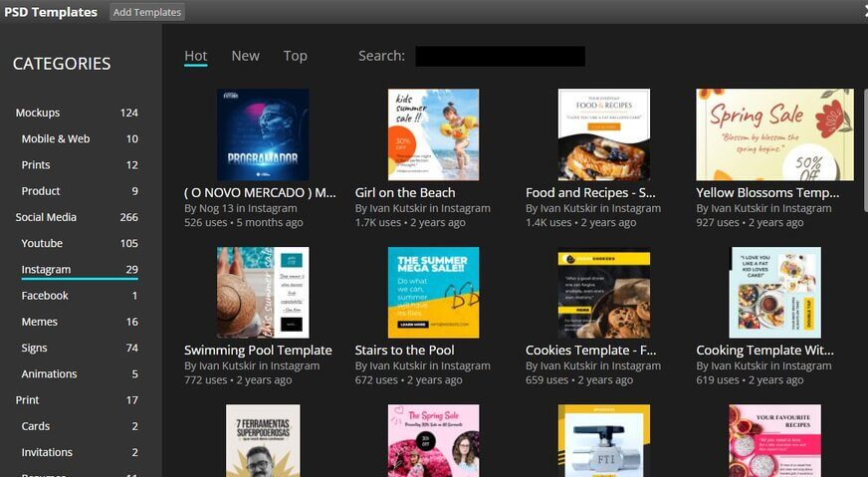Screen dimensions: 868x477
Task: Select the Cards category
Action: point(80,426)
